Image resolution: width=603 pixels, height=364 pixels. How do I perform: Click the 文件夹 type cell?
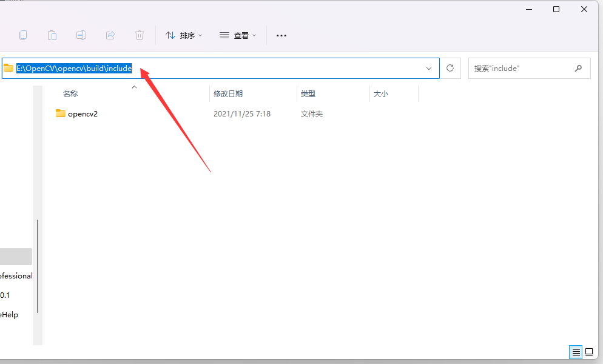tap(311, 114)
